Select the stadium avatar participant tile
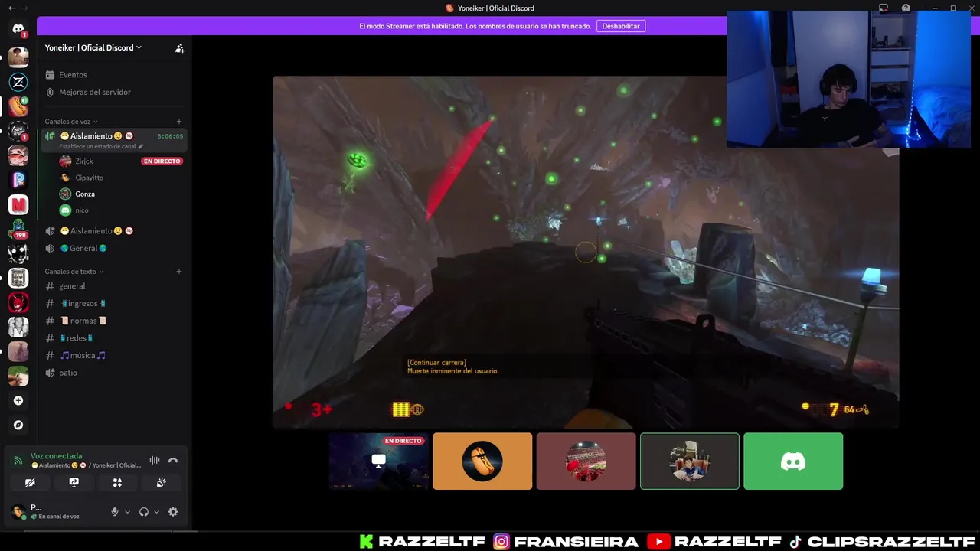Image resolution: width=980 pixels, height=551 pixels. [586, 461]
